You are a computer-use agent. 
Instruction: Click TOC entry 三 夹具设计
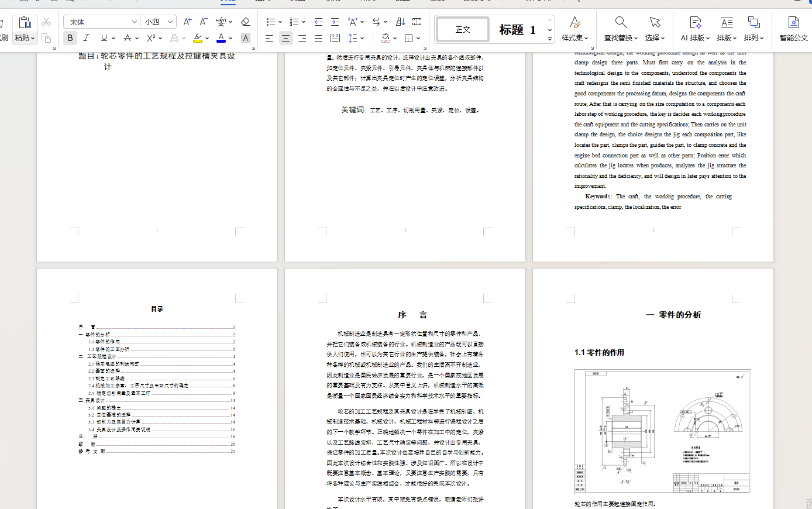tap(157, 400)
